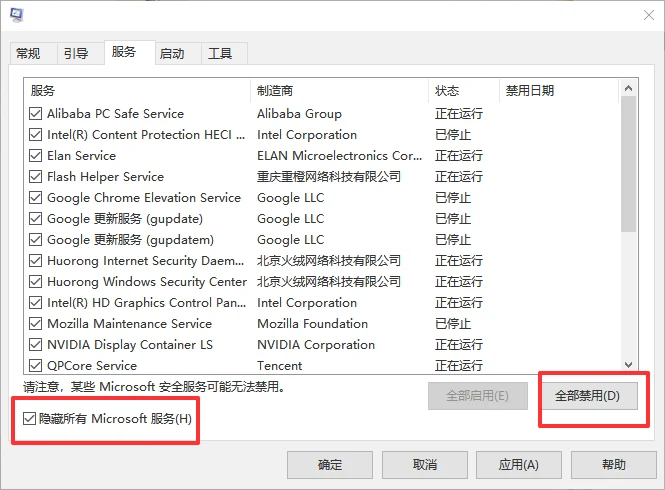Select the Flash Helper Service row name
Image resolution: width=665 pixels, height=490 pixels.
point(105,176)
